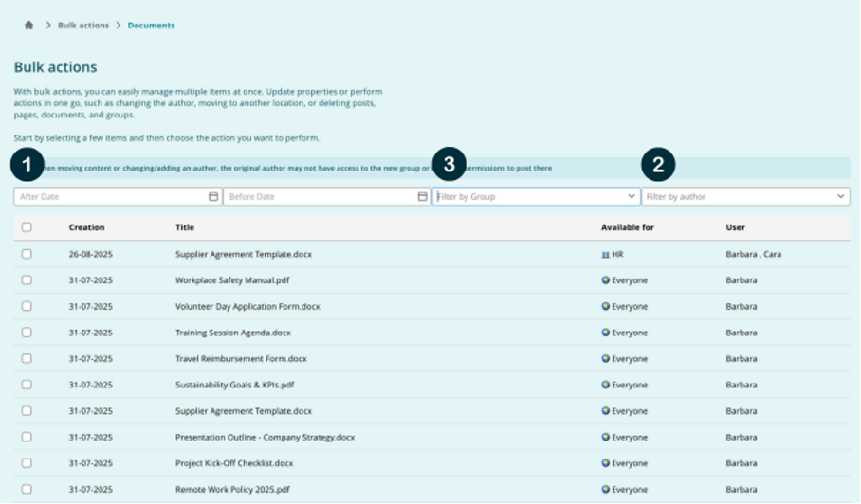This screenshot has width=861, height=504.
Task: Click the globe icon for Sustainability Goals & KPIs.pdf
Action: [x=606, y=385]
